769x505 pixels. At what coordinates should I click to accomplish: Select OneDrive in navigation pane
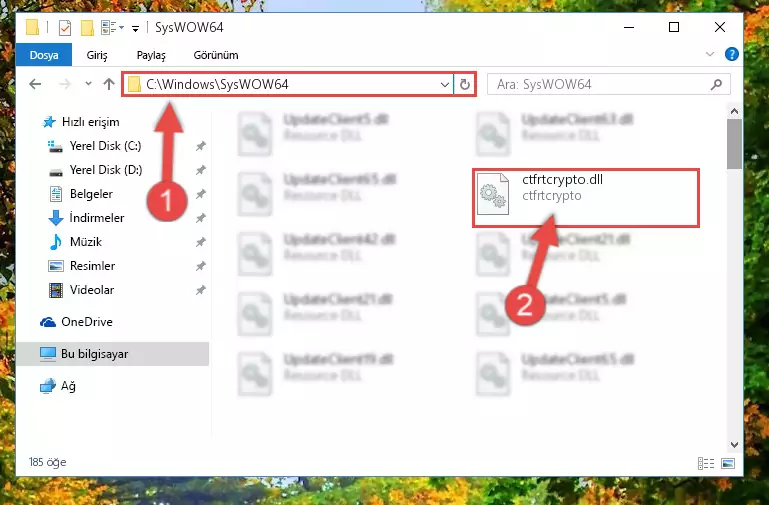76,322
